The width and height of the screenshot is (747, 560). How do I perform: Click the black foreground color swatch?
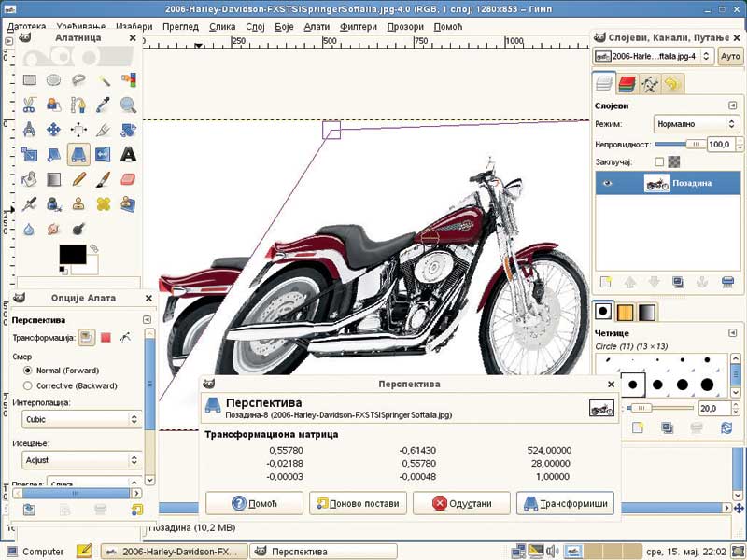[73, 254]
